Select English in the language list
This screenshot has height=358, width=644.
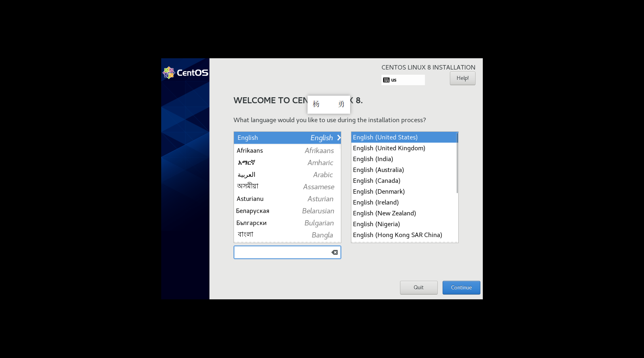coord(287,137)
